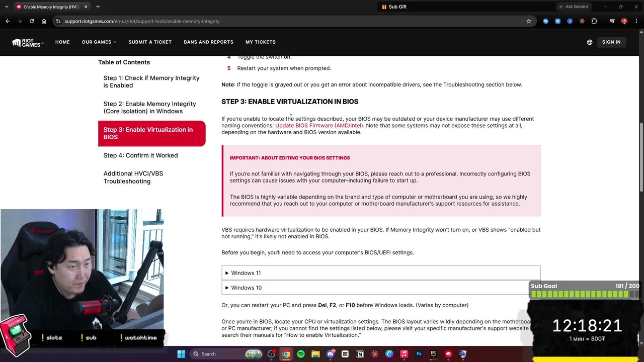644x362 pixels.
Task: Close the Enable Memory Integrity tab
Action: (x=86, y=7)
